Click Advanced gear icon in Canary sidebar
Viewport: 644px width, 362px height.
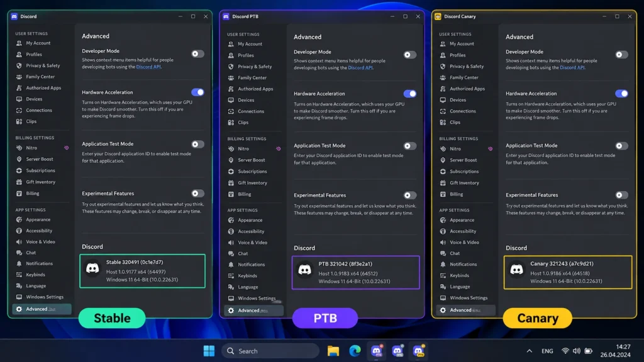point(443,310)
